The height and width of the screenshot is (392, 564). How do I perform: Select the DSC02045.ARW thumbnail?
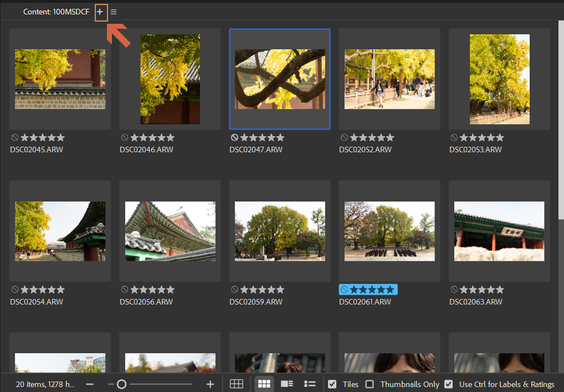[x=60, y=79]
